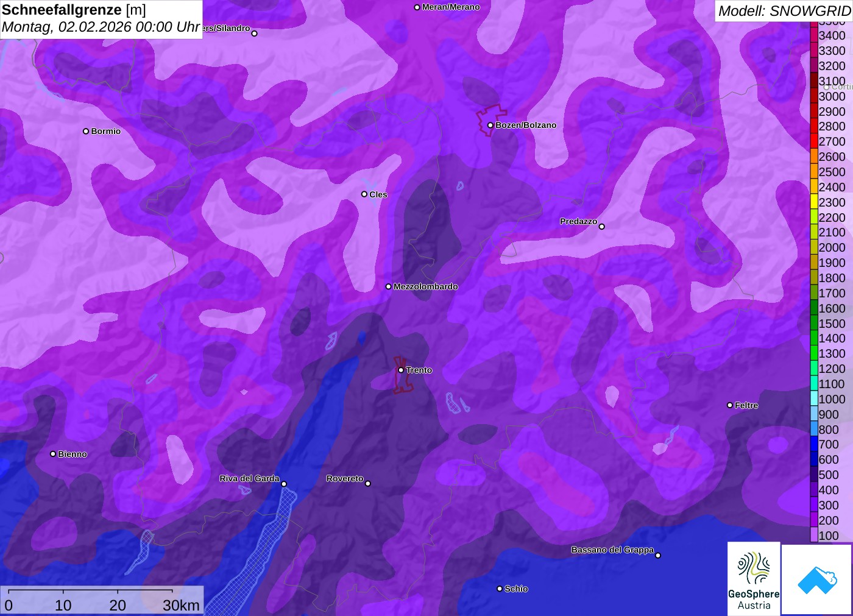Screen dimensions: 853x616
Task: Click the legend value '300'
Action: 829,505
